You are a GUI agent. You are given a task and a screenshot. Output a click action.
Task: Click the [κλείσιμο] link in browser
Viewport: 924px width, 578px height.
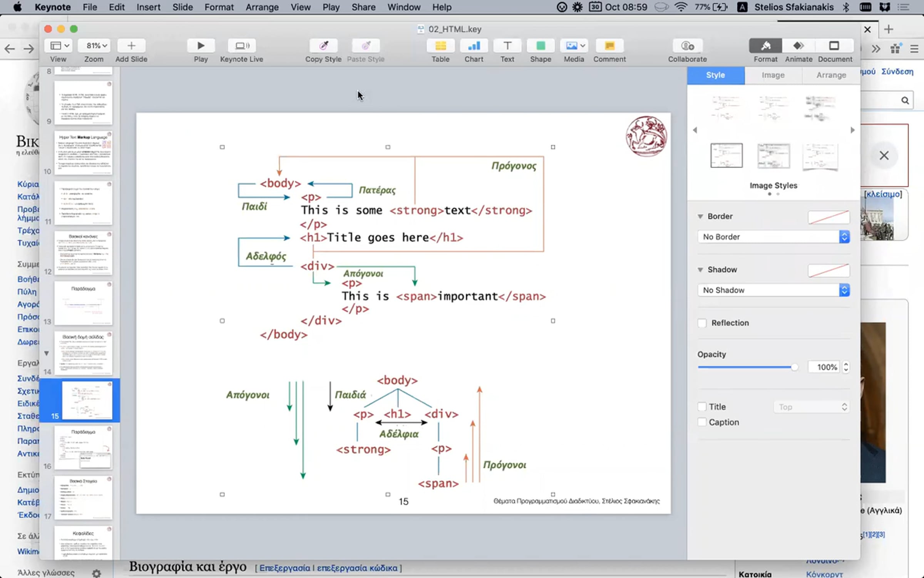pyautogui.click(x=883, y=194)
